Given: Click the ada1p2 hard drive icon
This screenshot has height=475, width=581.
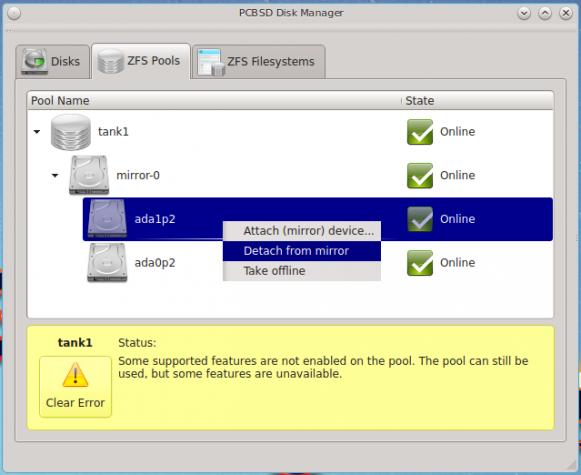Looking at the screenshot, I should click(x=107, y=219).
